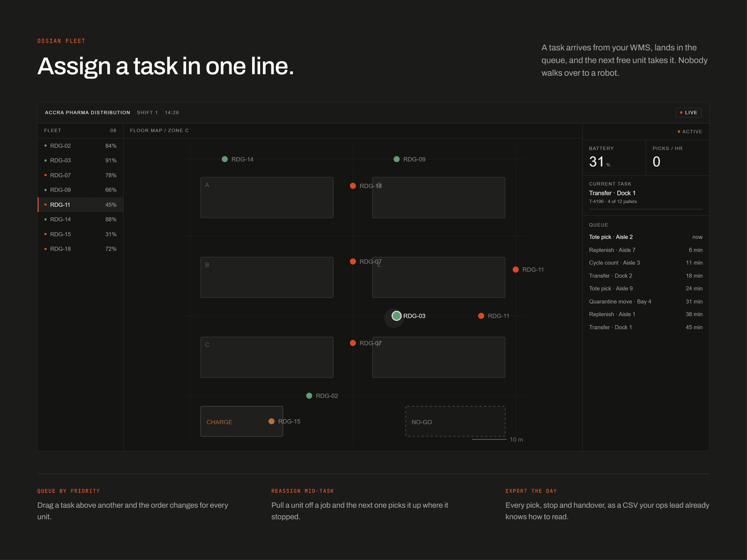The height and width of the screenshot is (560, 747).
Task: Select the RDG-07 marker beside zone C
Action: (x=353, y=343)
